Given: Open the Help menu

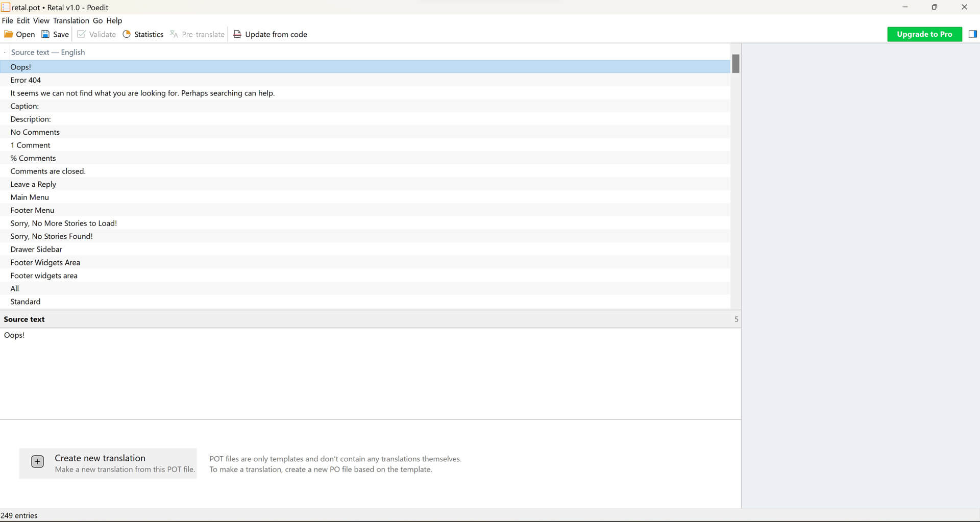Looking at the screenshot, I should coord(114,20).
